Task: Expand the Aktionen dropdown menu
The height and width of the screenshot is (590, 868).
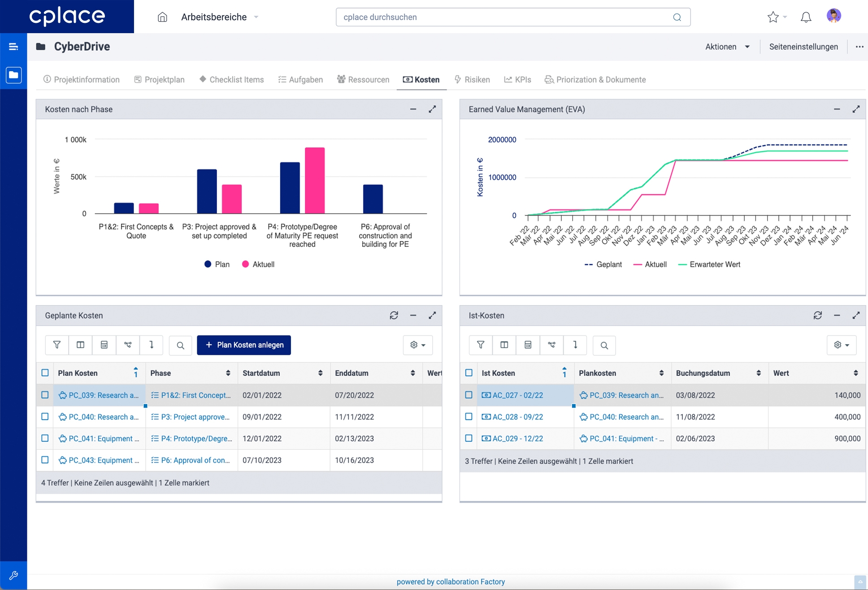Action: pyautogui.click(x=727, y=47)
